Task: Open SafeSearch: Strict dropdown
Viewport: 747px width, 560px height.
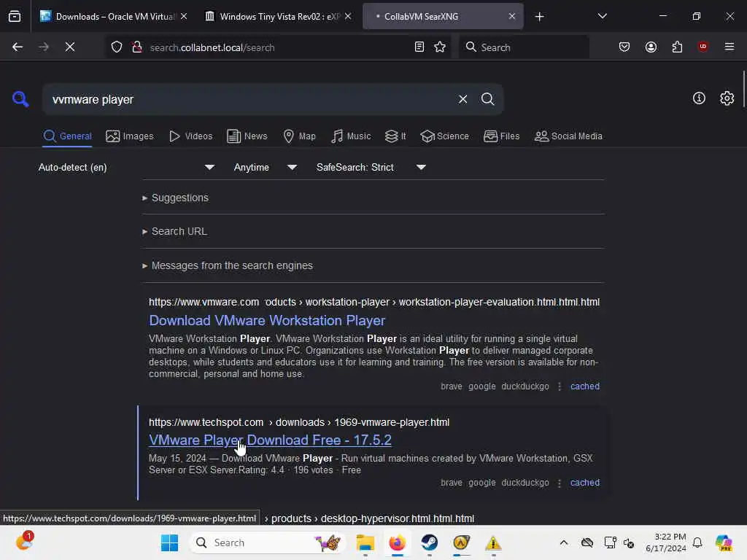Action: (371, 167)
